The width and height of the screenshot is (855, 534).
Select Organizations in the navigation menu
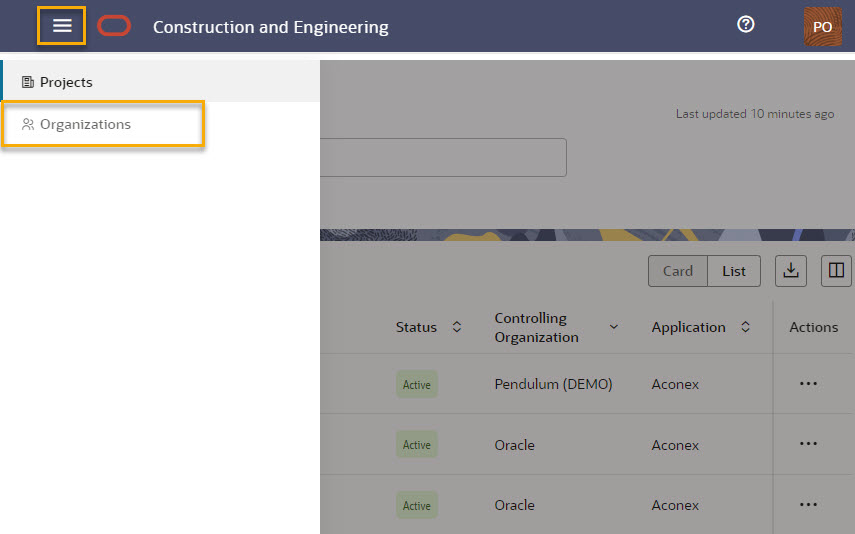tap(85, 124)
